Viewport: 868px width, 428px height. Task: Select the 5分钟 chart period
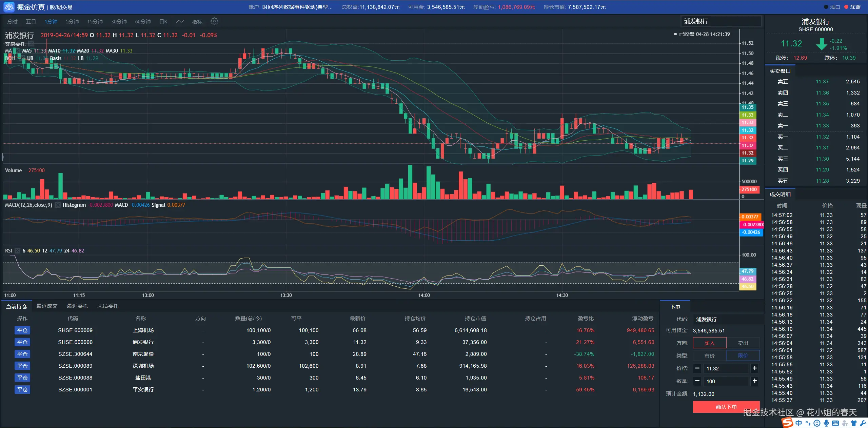(72, 22)
